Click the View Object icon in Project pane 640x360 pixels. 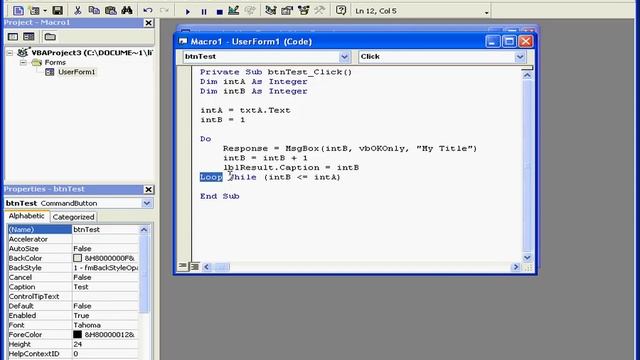[29, 37]
